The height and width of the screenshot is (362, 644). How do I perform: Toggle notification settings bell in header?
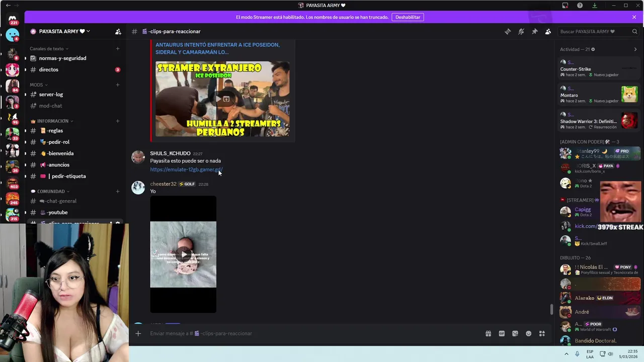coord(521,31)
